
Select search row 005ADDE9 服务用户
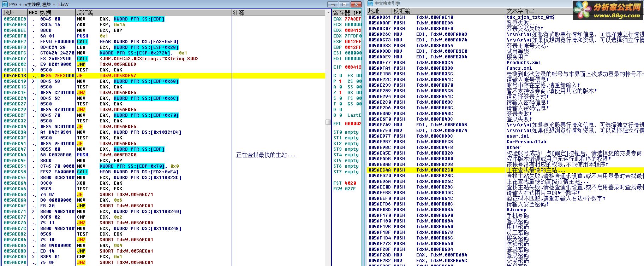tap(506, 57)
